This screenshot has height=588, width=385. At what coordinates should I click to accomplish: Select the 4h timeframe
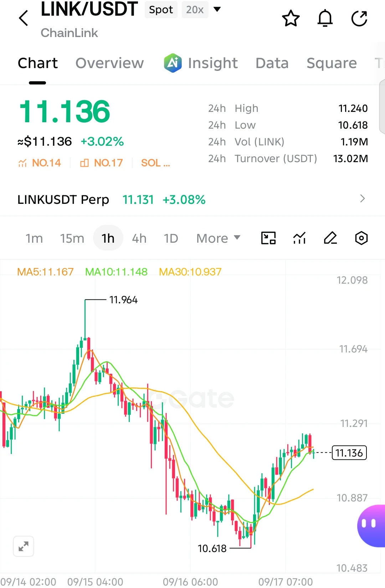point(139,238)
